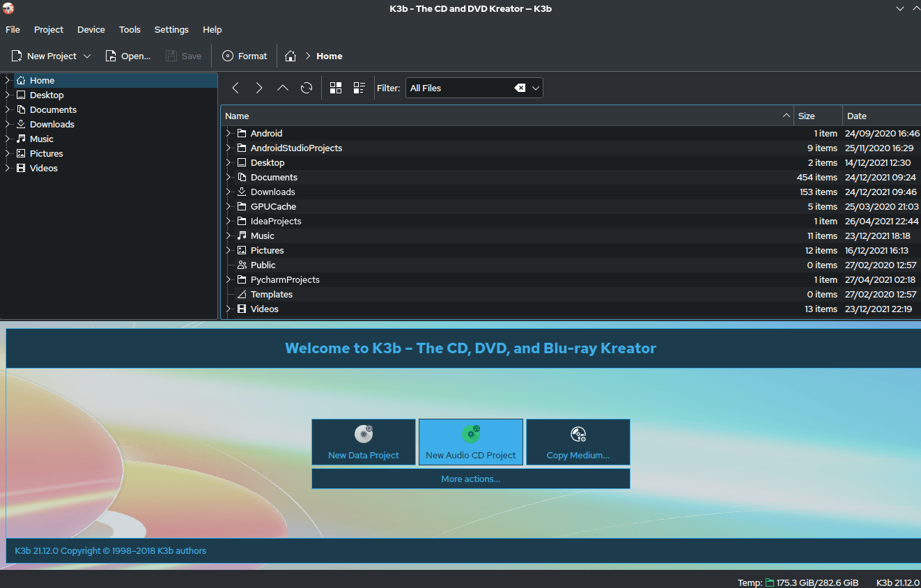Clear the filter text field
This screenshot has width=921, height=588.
click(x=520, y=88)
